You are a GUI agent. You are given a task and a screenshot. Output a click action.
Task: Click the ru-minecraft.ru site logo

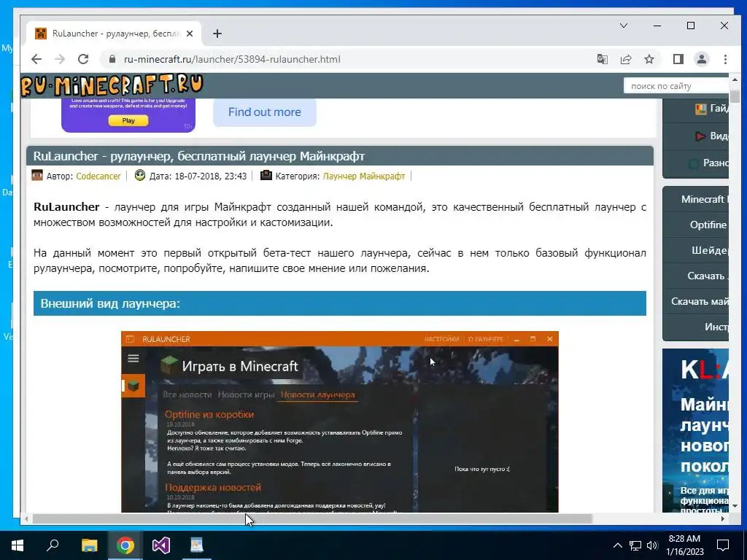tap(112, 85)
